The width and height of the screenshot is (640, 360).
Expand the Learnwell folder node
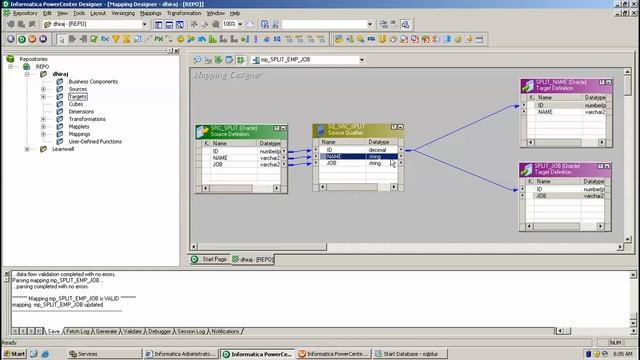click(27, 149)
